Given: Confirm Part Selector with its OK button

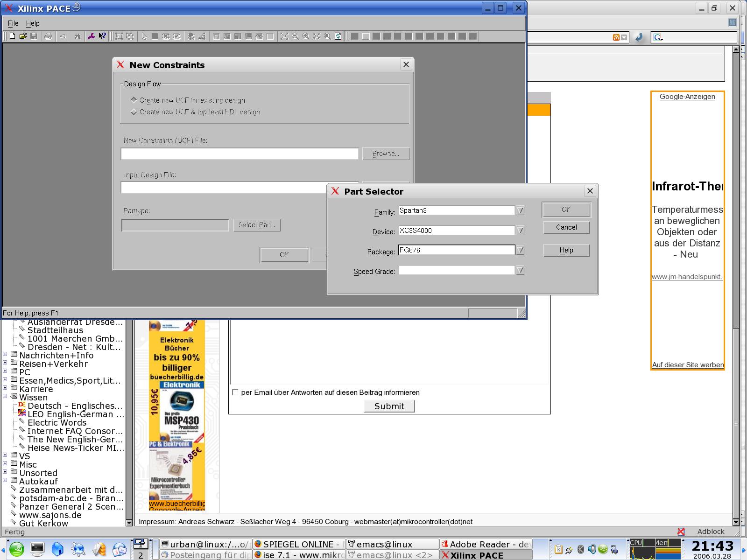Looking at the screenshot, I should [566, 210].
